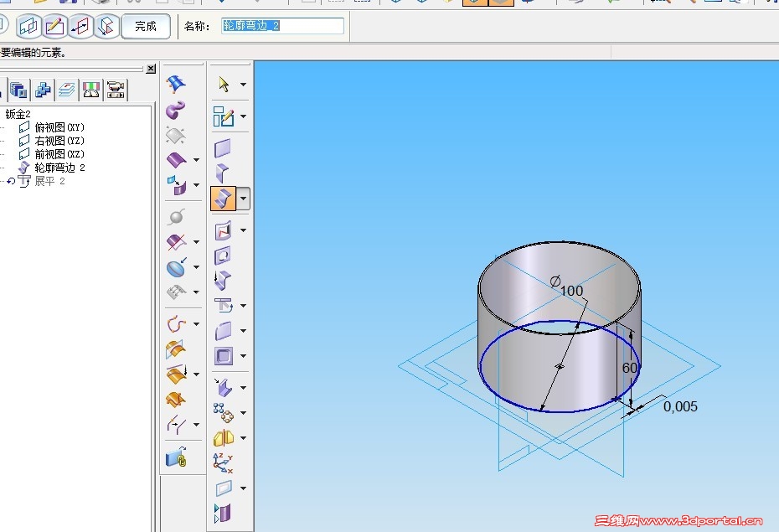Select the 俯视图 (XY) reference plane
The image size is (779, 532).
pos(59,127)
